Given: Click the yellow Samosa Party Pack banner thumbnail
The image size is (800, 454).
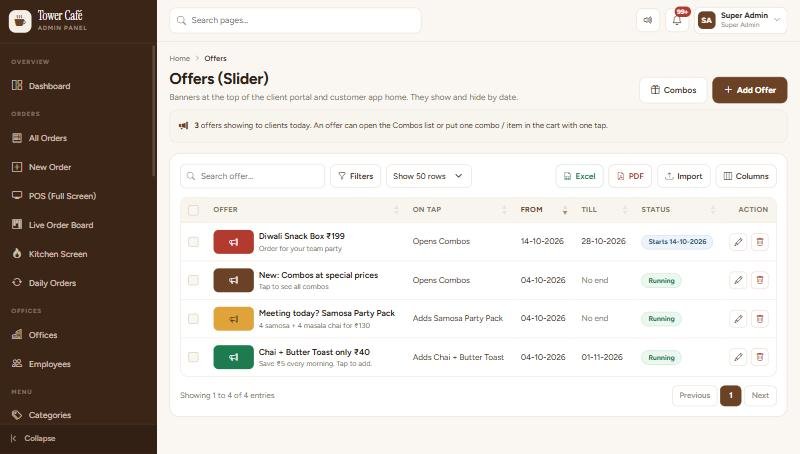Looking at the screenshot, I should (233, 319).
